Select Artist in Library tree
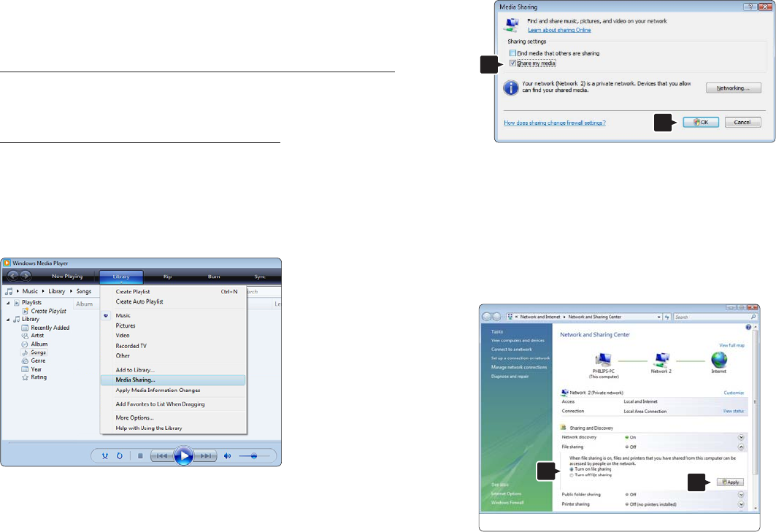 click(38, 336)
